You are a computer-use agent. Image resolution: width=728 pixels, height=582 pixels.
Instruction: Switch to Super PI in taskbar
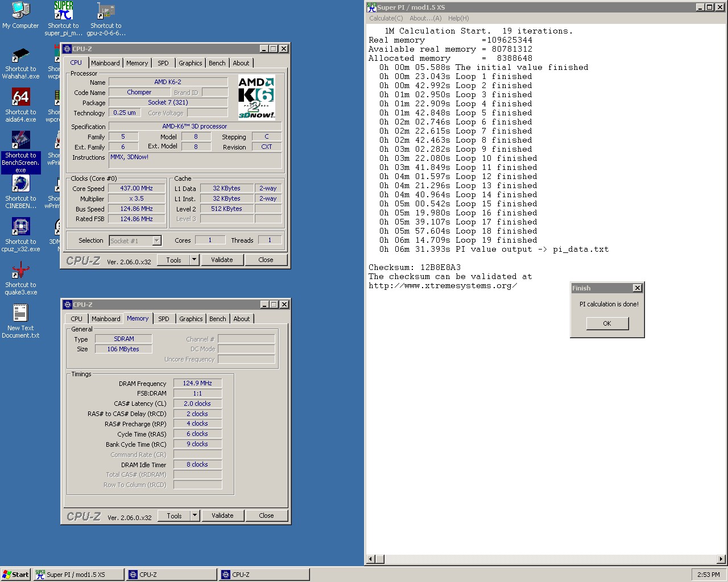click(x=79, y=575)
